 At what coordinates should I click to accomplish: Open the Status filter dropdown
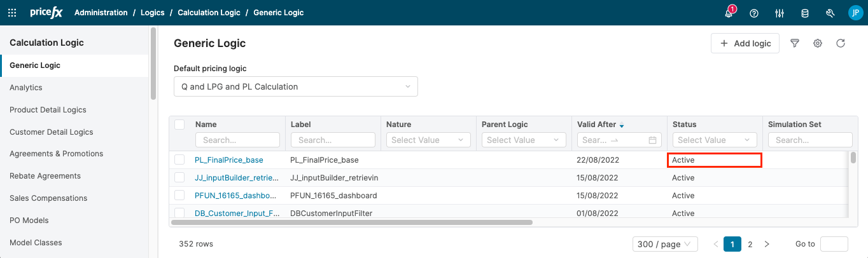tap(714, 140)
